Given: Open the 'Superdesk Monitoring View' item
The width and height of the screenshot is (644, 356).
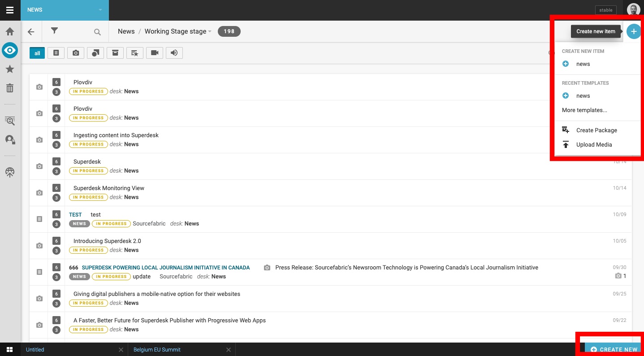Looking at the screenshot, I should [x=330, y=193].
